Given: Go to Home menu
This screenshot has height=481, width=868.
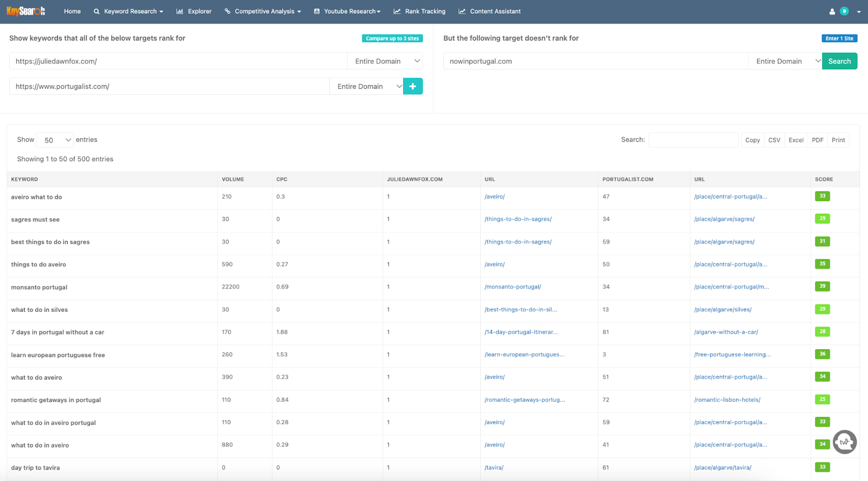Looking at the screenshot, I should [72, 11].
